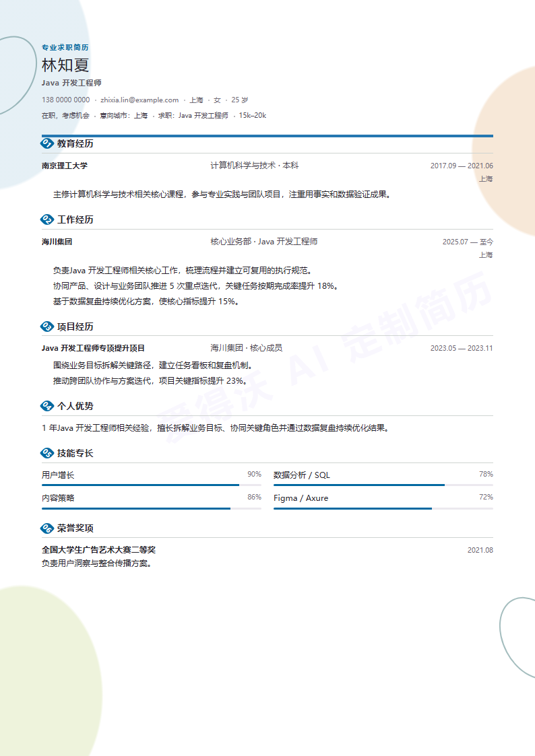Click the salary 15k–20k text

click(x=252, y=115)
